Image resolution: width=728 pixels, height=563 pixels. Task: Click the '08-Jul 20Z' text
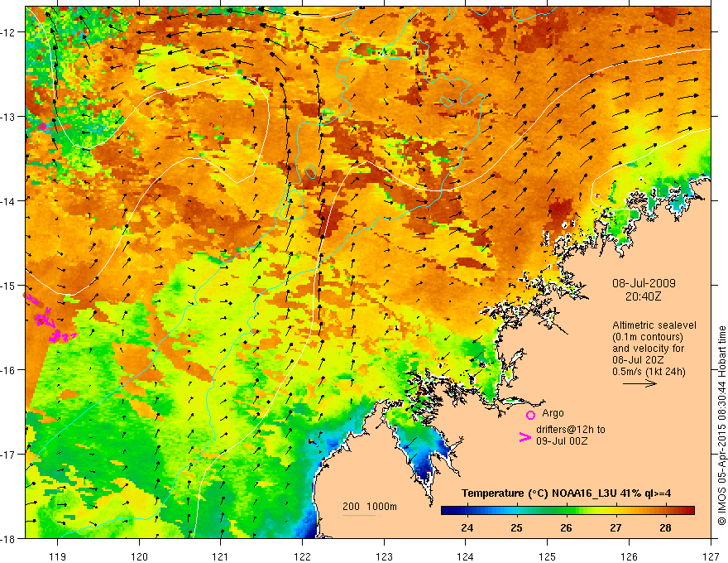click(638, 359)
